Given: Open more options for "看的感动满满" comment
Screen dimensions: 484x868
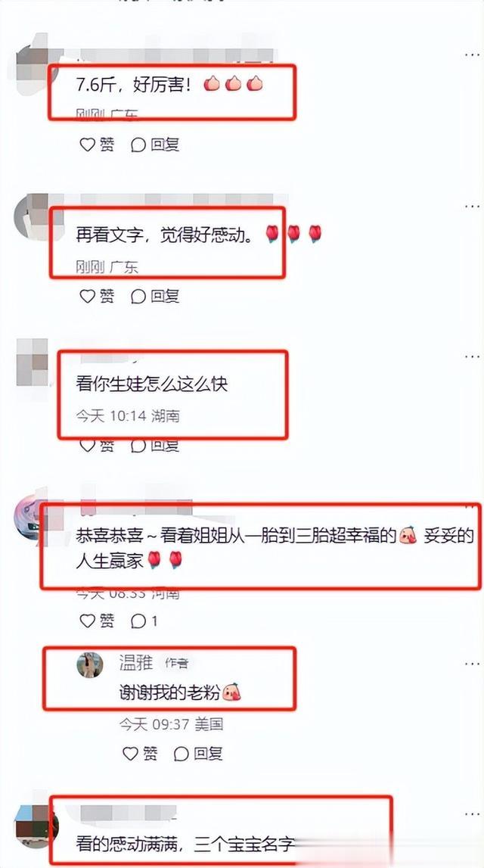Looking at the screenshot, I should point(472,814).
